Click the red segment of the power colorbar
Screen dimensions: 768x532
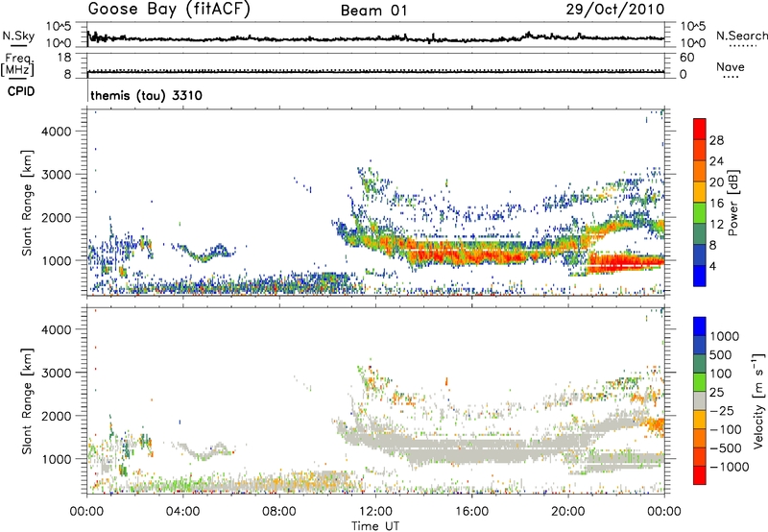700,129
